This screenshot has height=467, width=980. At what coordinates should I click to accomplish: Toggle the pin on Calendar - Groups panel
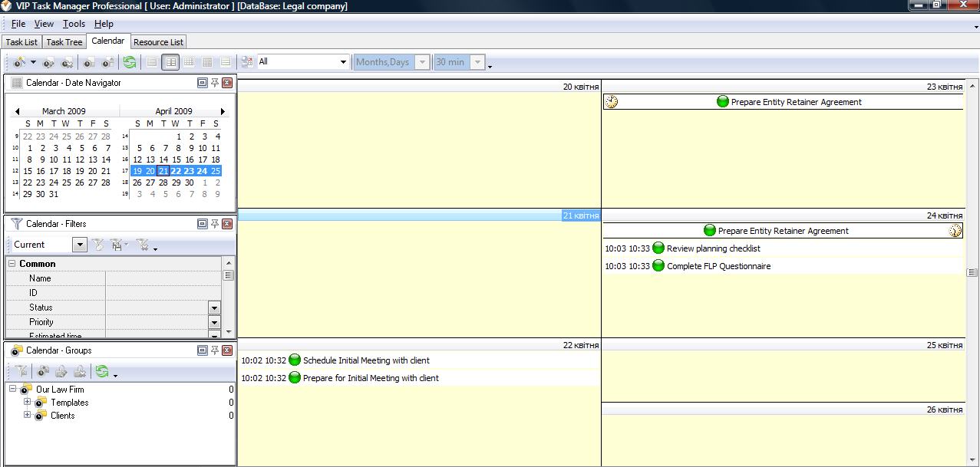point(215,350)
